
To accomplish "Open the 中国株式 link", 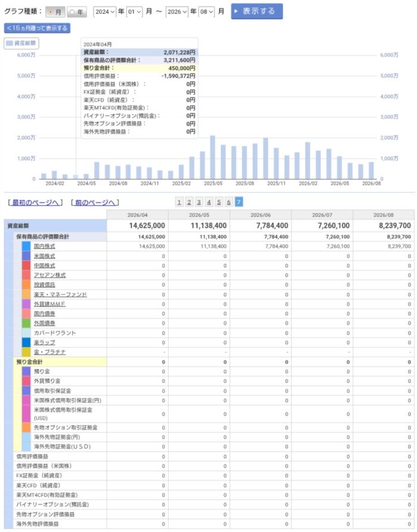I will 45,265.
